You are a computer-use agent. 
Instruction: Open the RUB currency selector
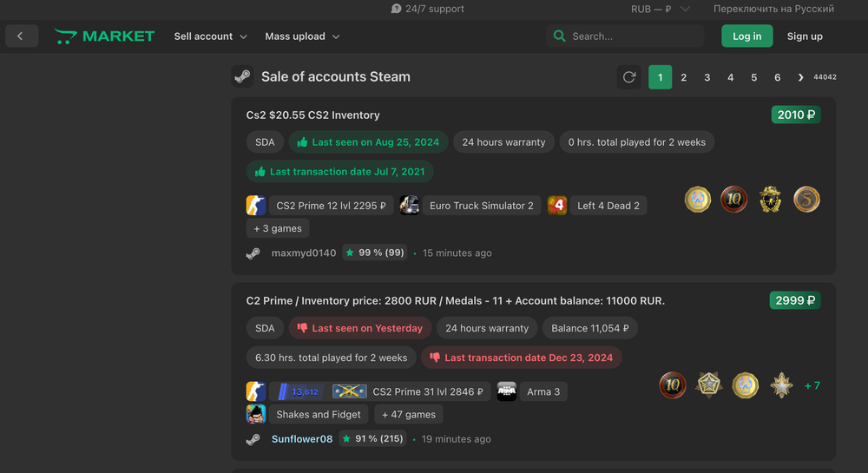point(661,9)
